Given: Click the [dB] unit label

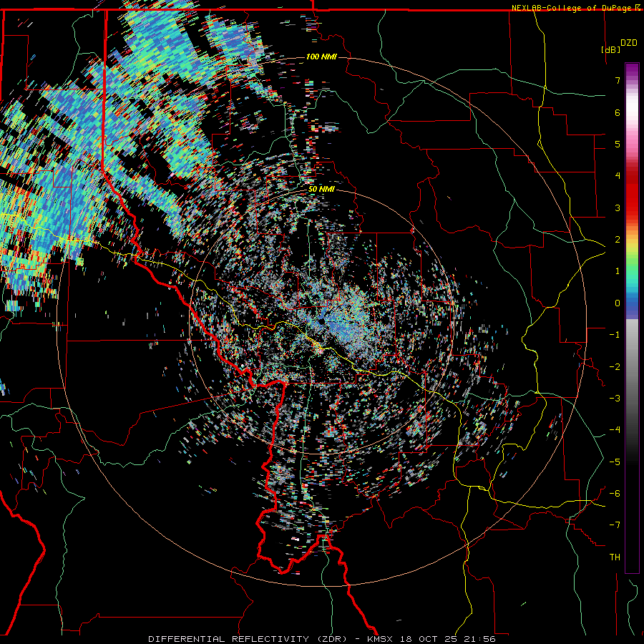Looking at the screenshot, I should (x=610, y=49).
